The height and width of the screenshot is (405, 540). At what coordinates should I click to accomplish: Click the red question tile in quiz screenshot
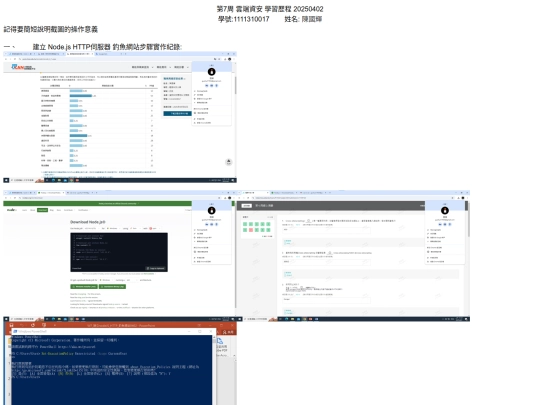point(251,230)
